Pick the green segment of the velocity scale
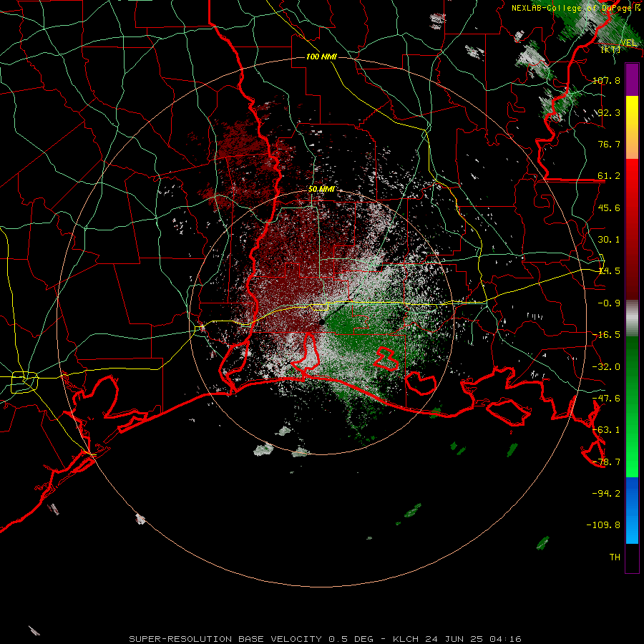Screen dimensions: 644x644 [632, 406]
